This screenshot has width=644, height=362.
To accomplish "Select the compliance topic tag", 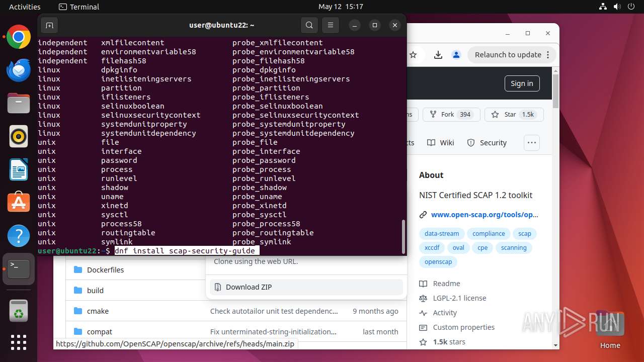I will click(x=489, y=234).
